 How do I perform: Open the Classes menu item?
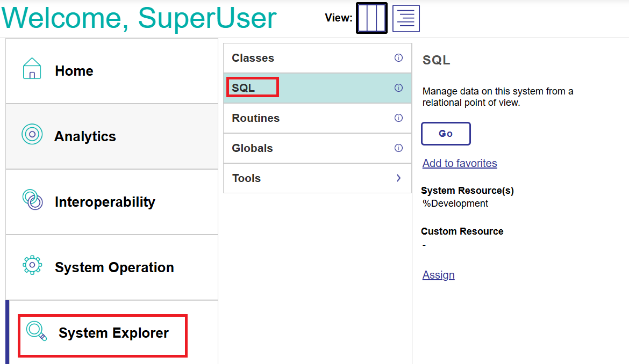[253, 58]
